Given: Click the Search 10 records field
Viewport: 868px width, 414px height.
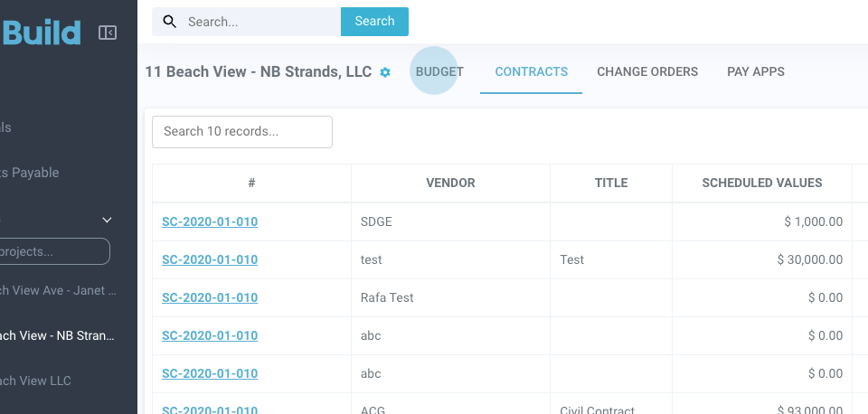Looking at the screenshot, I should coord(242,131).
